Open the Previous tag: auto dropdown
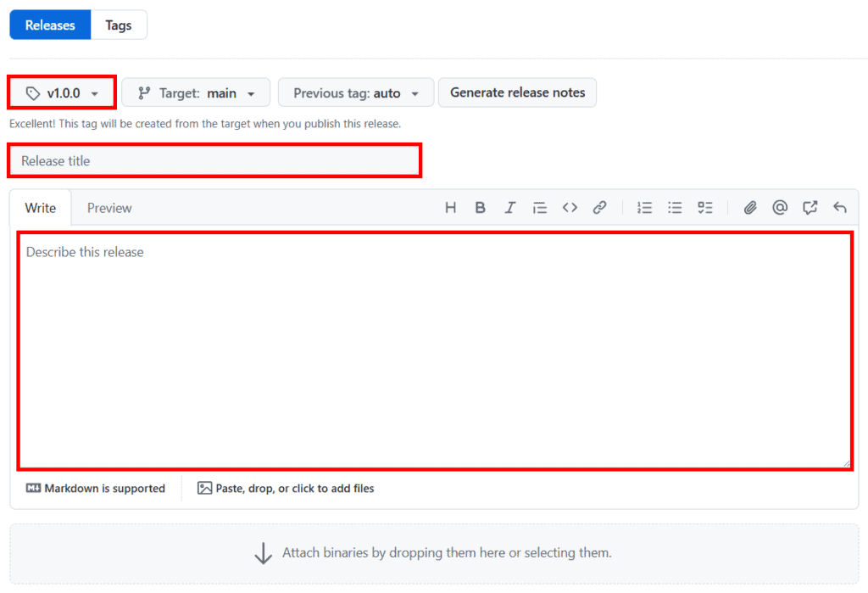Screen dimensions: 868x593 tap(356, 92)
